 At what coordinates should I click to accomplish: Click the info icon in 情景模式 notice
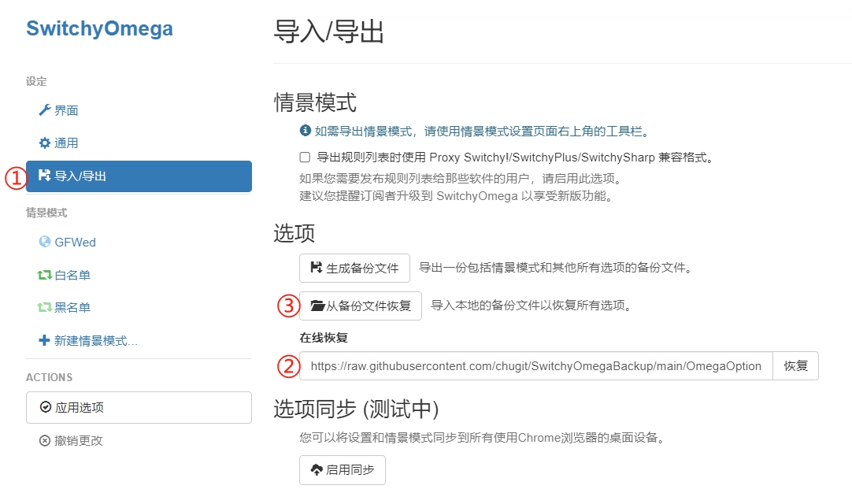(306, 131)
